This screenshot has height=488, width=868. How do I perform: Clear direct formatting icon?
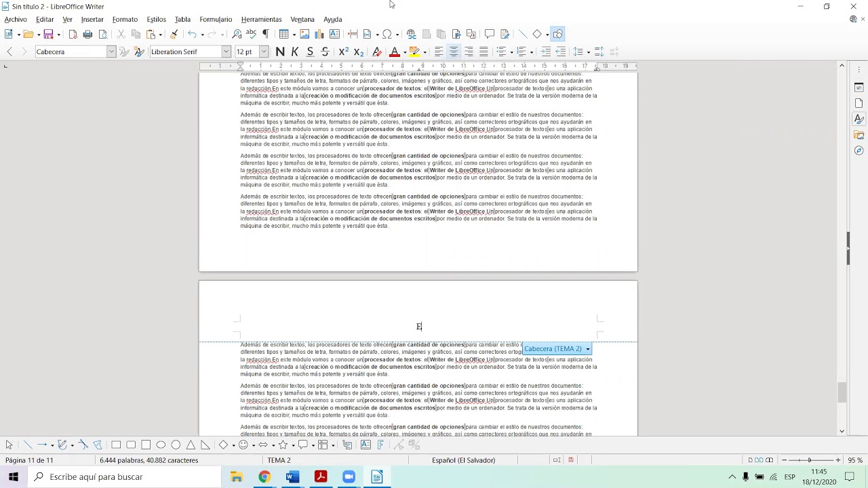click(x=377, y=52)
